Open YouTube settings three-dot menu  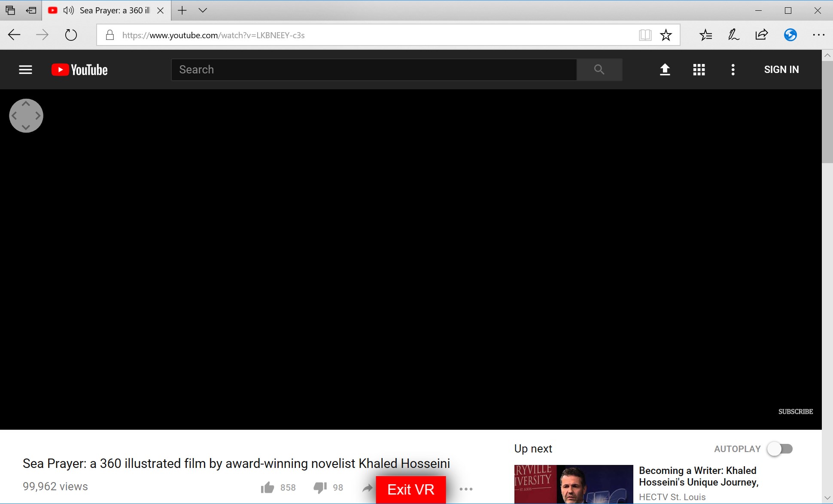tap(733, 70)
